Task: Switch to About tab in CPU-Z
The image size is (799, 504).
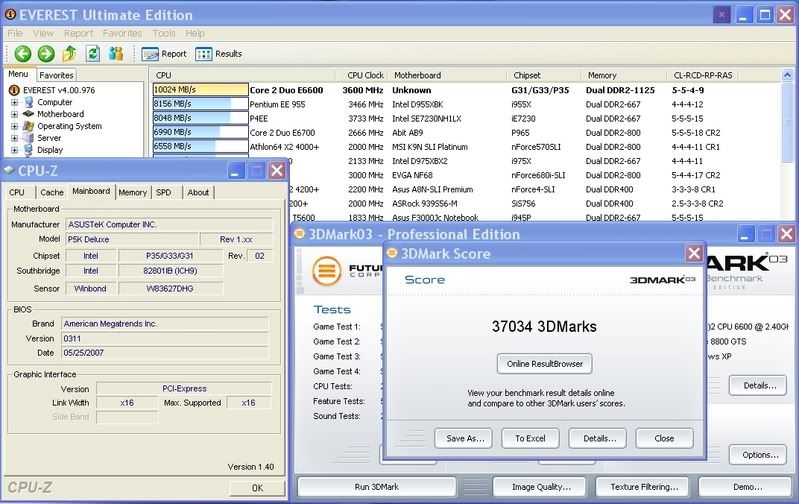Action: 198,192
